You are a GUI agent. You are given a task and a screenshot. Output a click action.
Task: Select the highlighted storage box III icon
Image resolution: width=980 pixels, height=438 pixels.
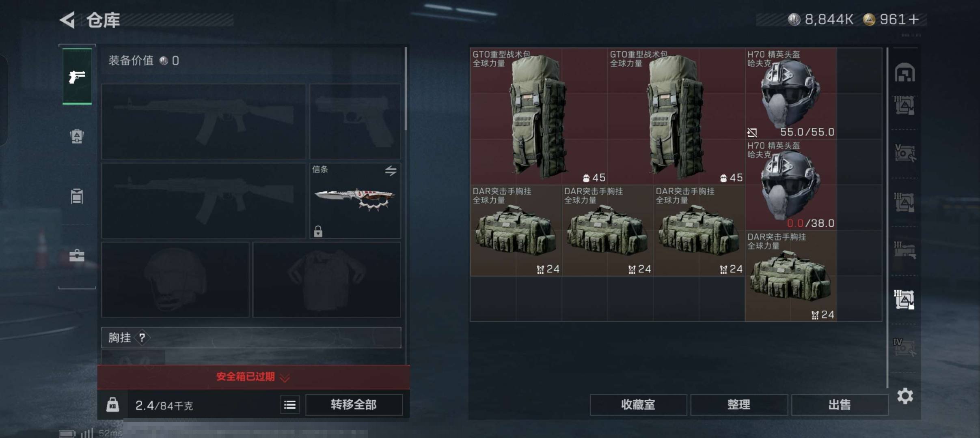pos(904,299)
